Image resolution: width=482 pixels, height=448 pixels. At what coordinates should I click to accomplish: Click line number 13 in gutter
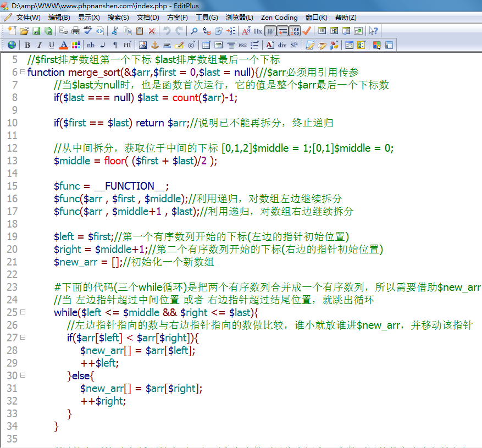click(x=12, y=161)
